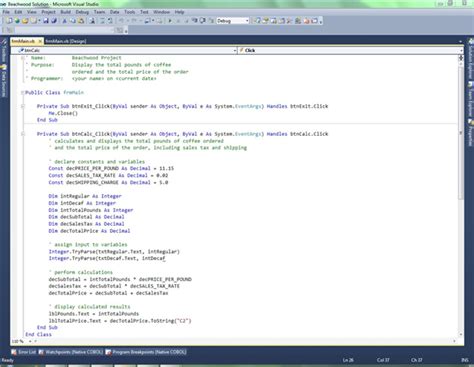The width and height of the screenshot is (474, 367).
Task: Collapse the header comment block outline
Action: tap(23, 58)
